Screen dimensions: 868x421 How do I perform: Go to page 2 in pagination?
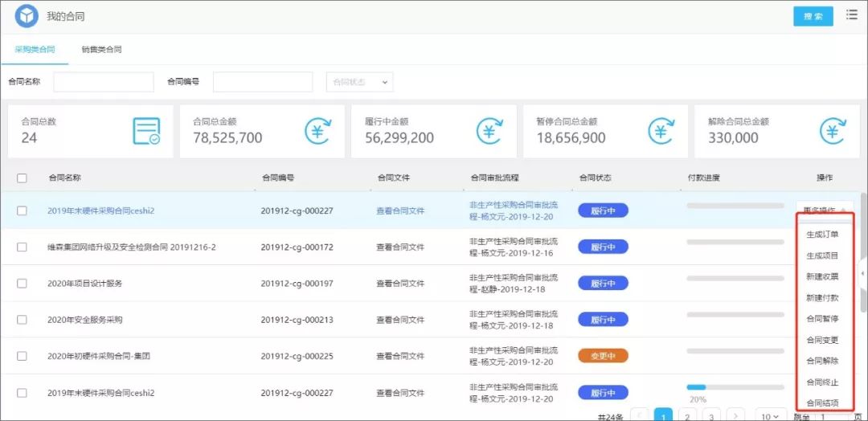[687, 416]
